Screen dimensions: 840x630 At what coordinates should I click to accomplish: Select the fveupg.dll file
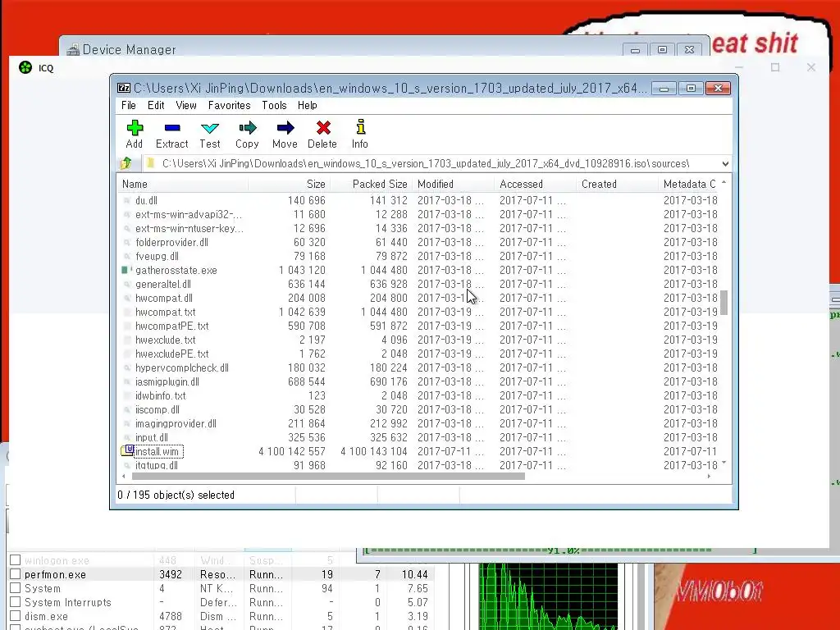[x=157, y=256]
